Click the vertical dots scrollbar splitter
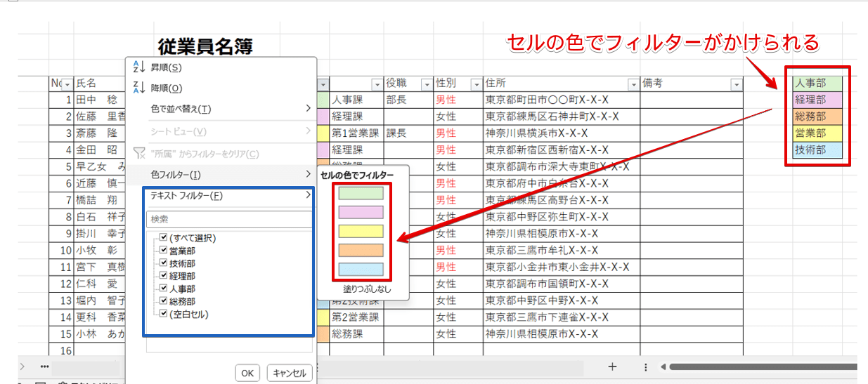Image resolution: width=868 pixels, height=384 pixels. 646,366
